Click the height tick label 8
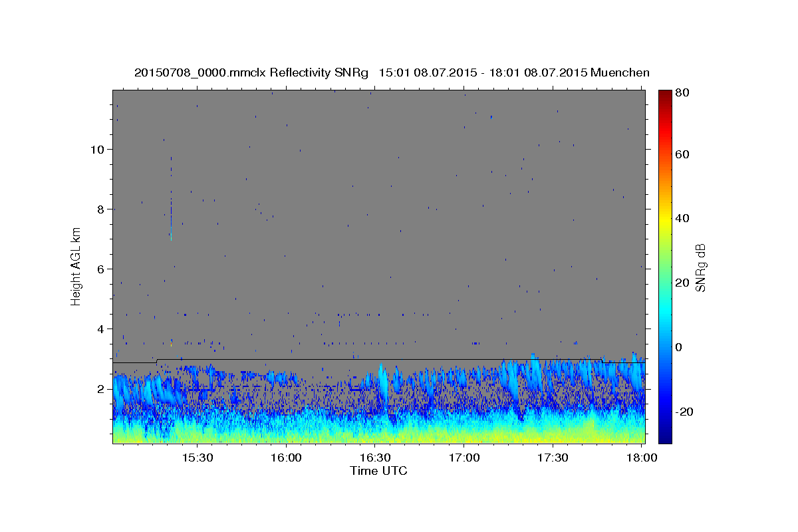 click(x=101, y=209)
